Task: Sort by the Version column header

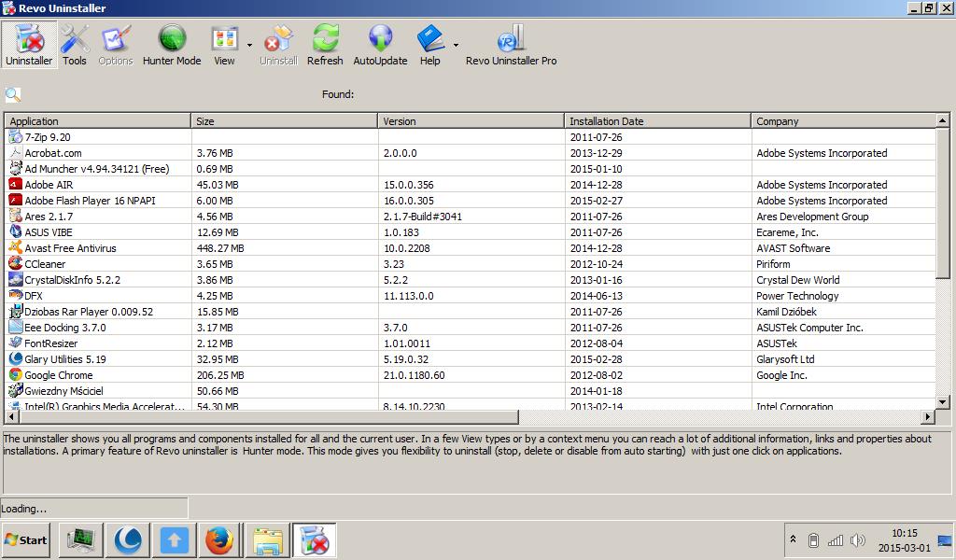Action: tap(471, 121)
